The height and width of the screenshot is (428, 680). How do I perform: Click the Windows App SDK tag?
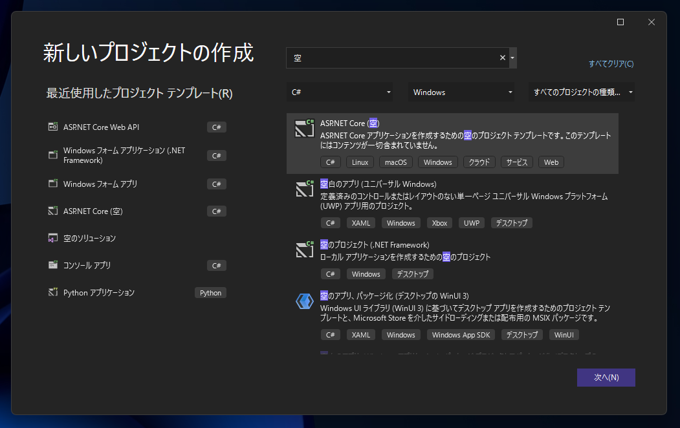461,335
